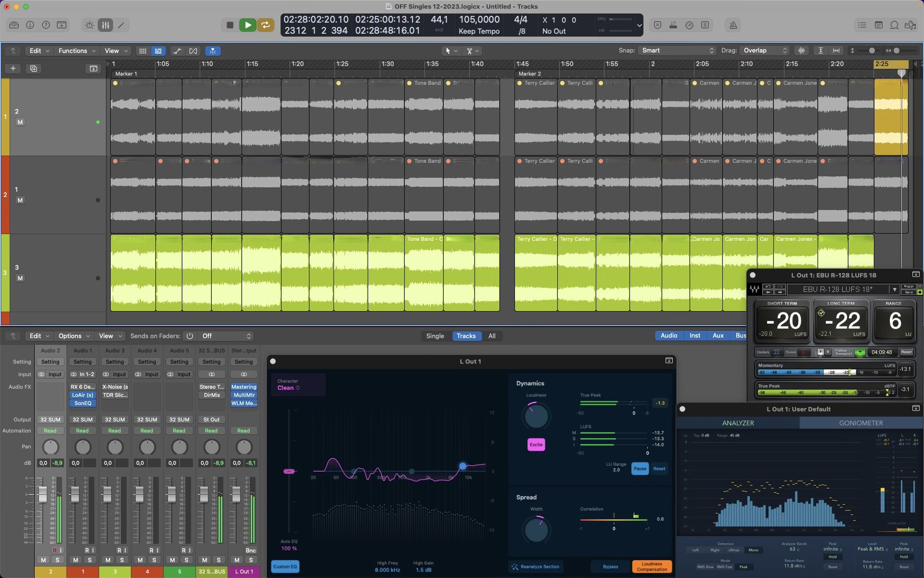Open the List Editors icon
The width and height of the screenshot is (924, 578).
862,25
